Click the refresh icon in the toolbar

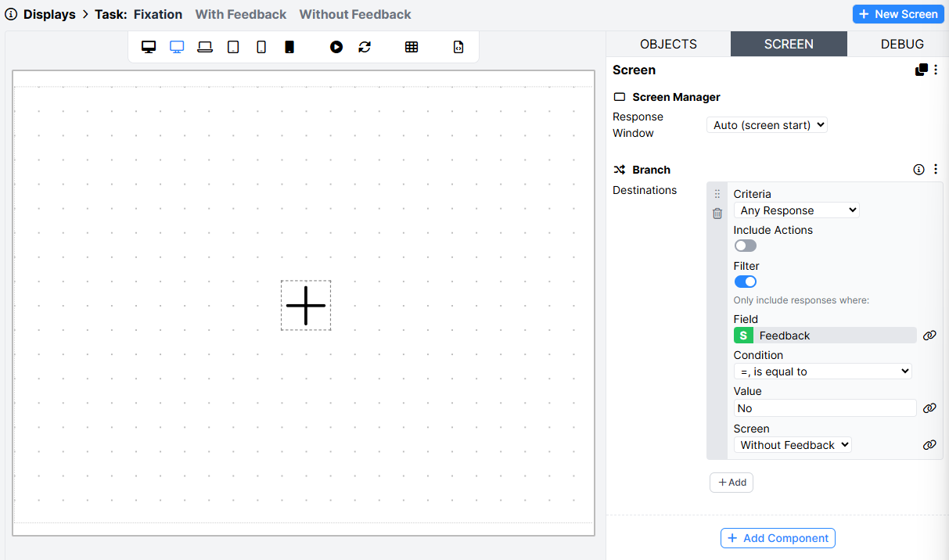tap(365, 46)
